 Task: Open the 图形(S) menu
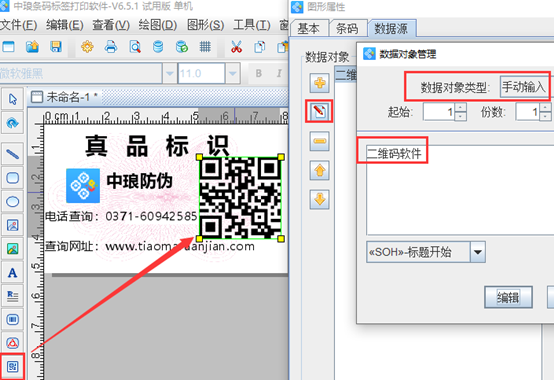[x=205, y=25]
